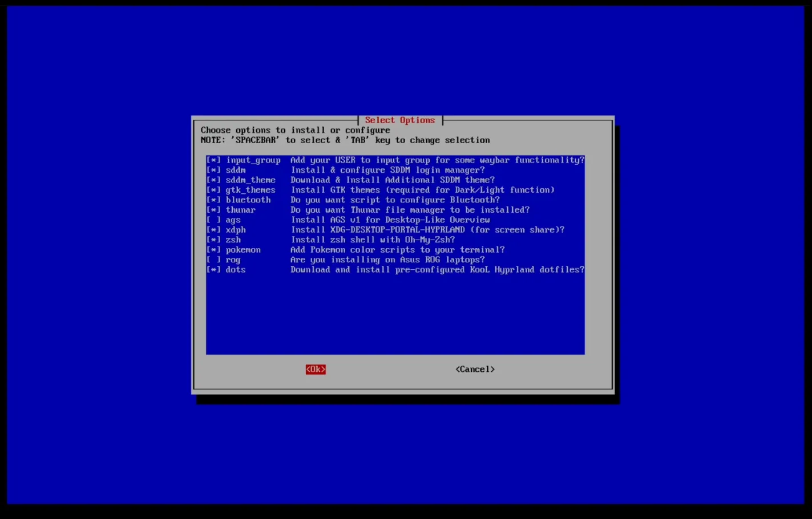Enable the ags checkbox
The image size is (812, 519).
213,220
